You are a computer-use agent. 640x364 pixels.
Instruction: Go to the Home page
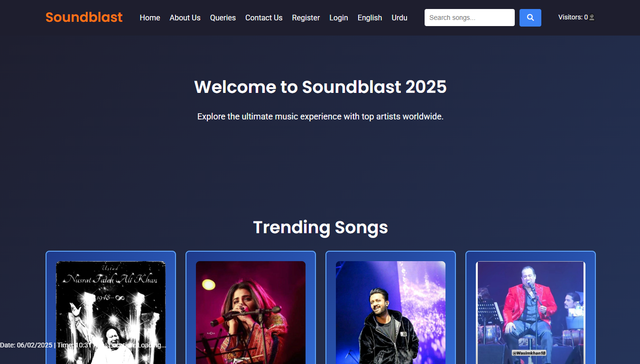pos(150,18)
